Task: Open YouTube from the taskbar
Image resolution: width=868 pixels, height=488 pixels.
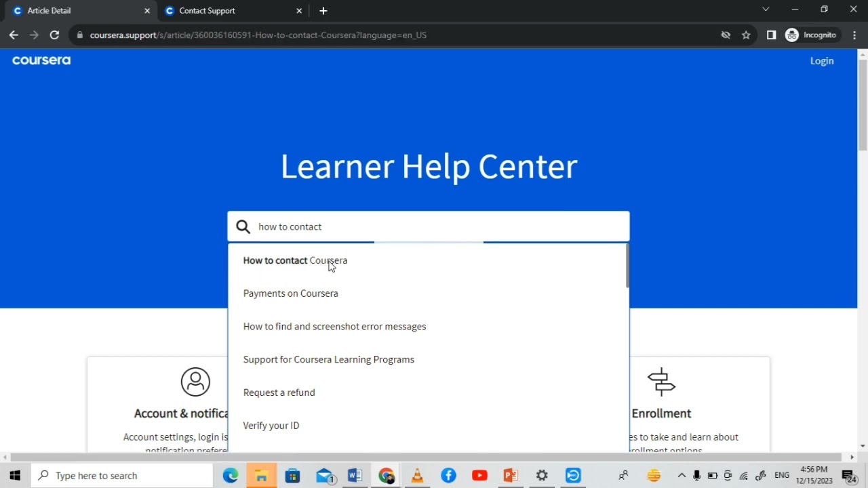Action: (479, 476)
